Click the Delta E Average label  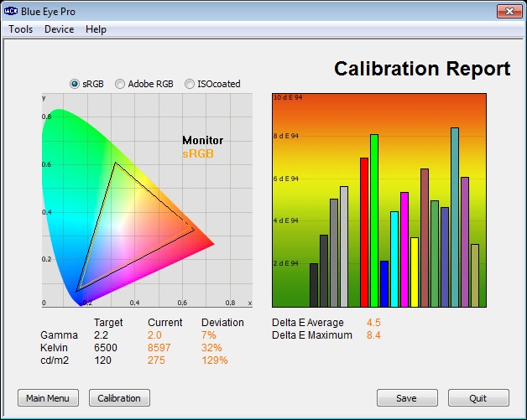[x=308, y=323]
